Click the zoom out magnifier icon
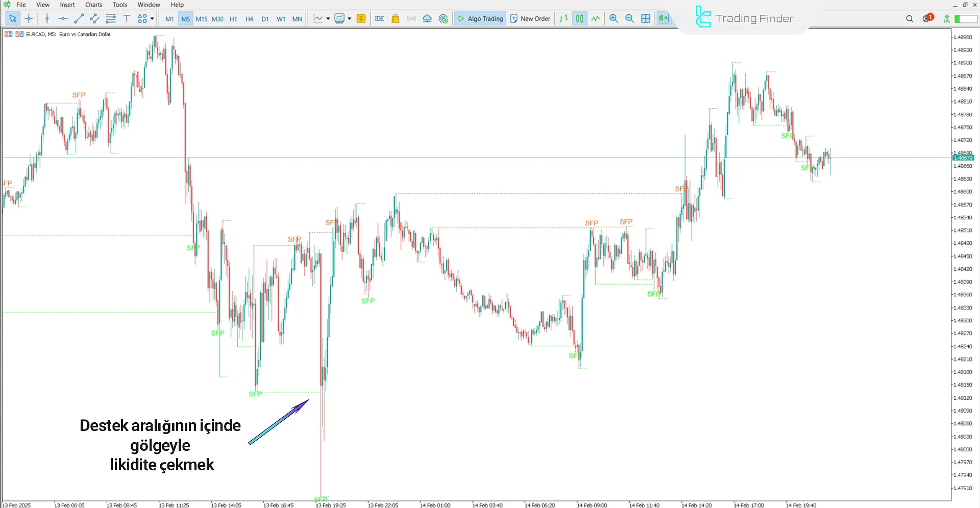980x508 pixels. click(629, 19)
